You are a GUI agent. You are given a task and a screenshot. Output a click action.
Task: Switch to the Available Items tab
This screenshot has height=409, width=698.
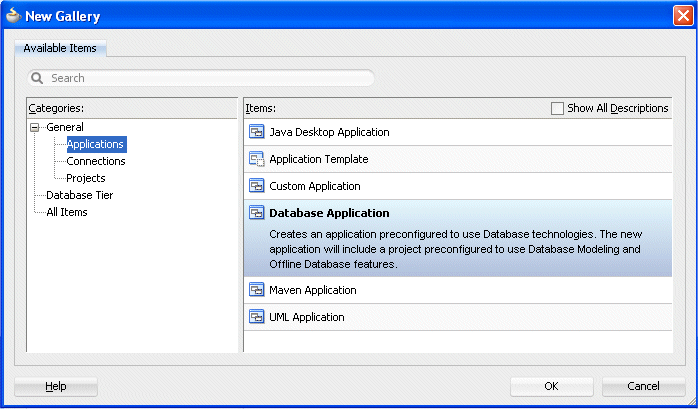click(59, 48)
